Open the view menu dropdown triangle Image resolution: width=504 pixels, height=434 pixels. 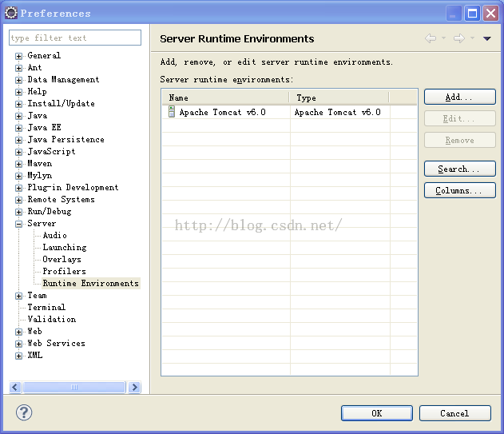tap(487, 38)
